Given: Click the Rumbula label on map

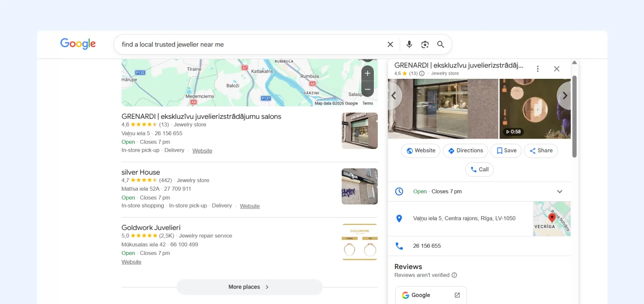Looking at the screenshot, I should click(310, 76).
